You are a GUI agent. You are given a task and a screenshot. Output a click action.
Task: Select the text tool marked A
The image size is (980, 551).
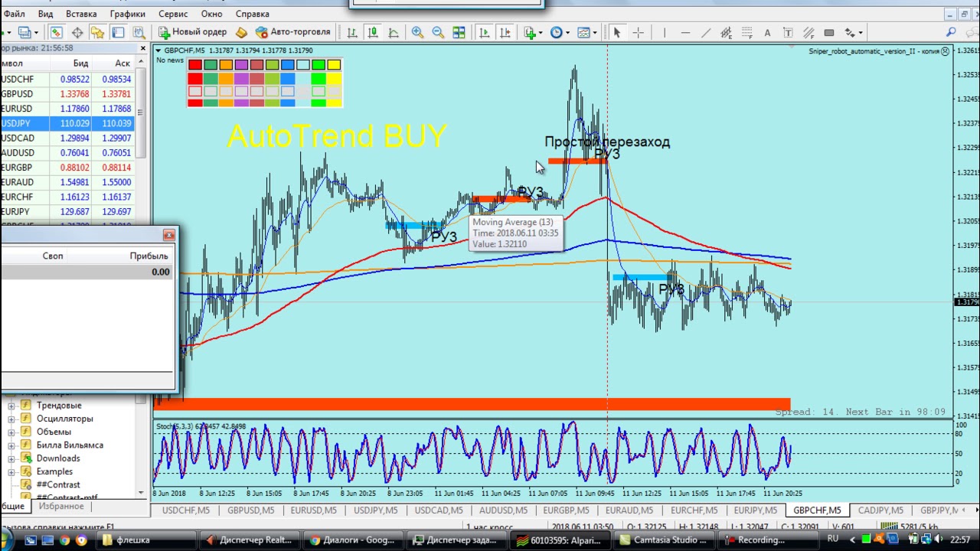(x=767, y=32)
